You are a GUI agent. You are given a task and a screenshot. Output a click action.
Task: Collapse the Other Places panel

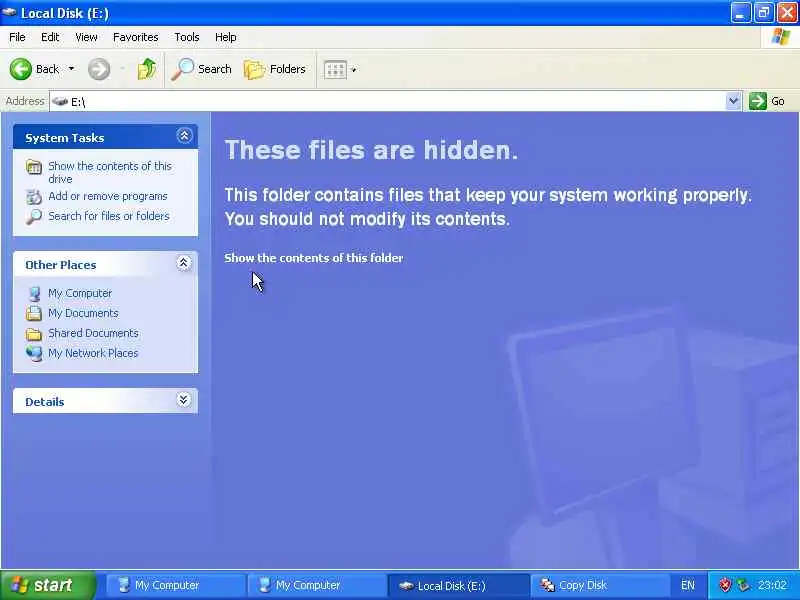point(184,263)
